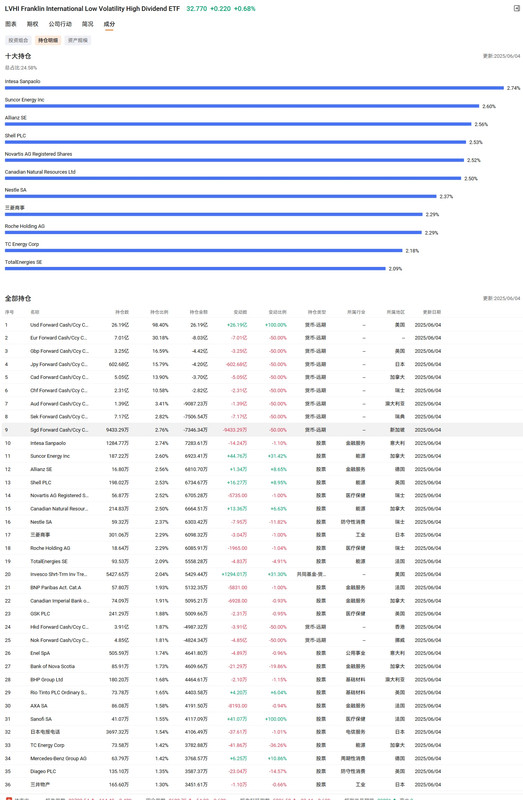The width and height of the screenshot is (523, 800).
Task: Sort by the 持仓数 column header
Action: tap(122, 312)
